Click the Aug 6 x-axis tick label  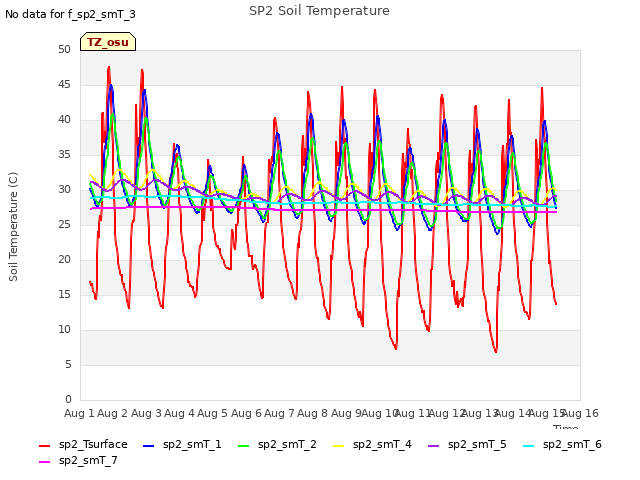(246, 413)
